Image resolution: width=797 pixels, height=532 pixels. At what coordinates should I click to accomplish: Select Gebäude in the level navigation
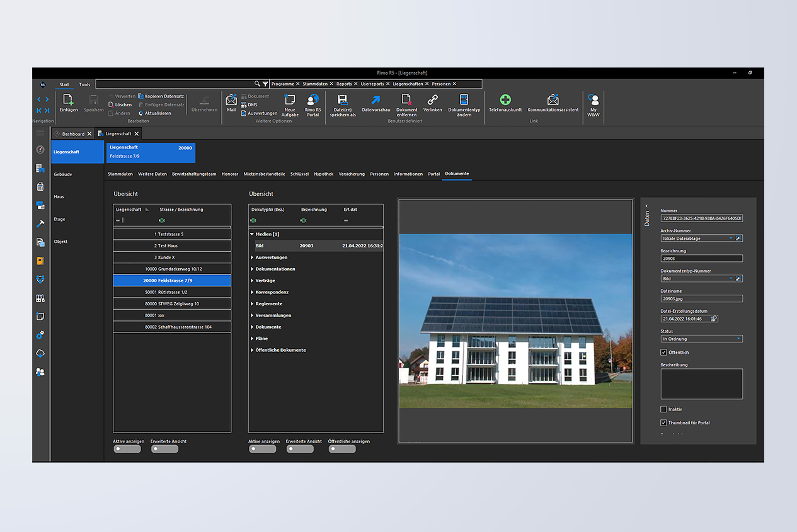click(63, 174)
